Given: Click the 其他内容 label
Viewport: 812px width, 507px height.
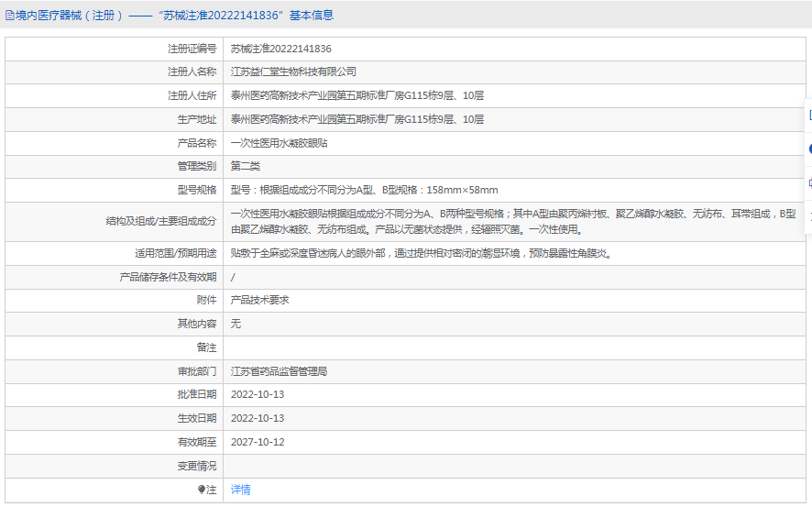Looking at the screenshot, I should click(197, 324).
